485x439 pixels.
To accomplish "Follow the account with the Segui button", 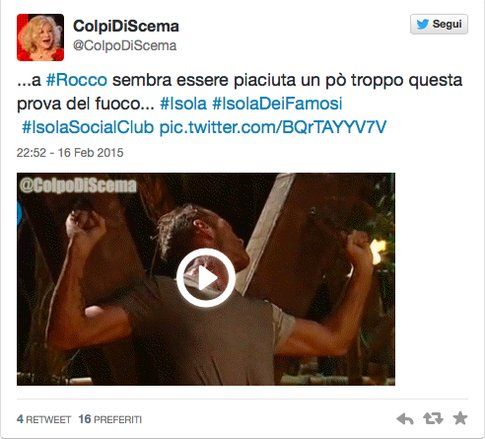I will coord(439,24).
